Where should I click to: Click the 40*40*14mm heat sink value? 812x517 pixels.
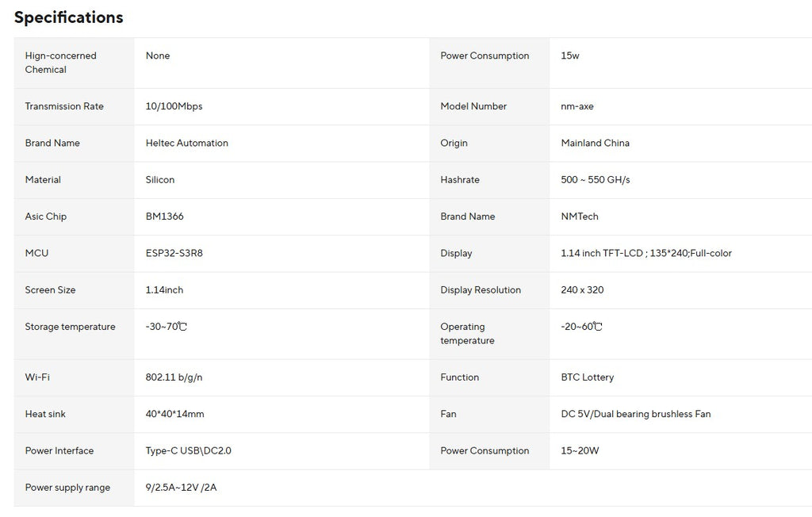(174, 414)
